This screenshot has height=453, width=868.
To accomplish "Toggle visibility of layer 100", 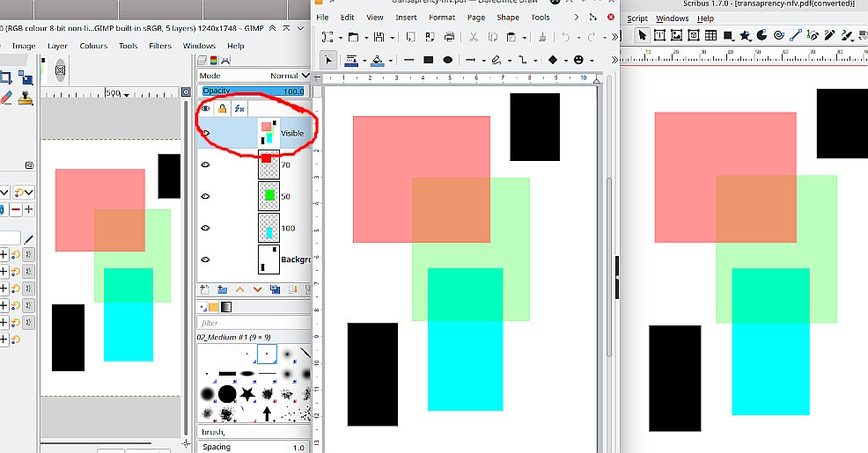I will [205, 227].
